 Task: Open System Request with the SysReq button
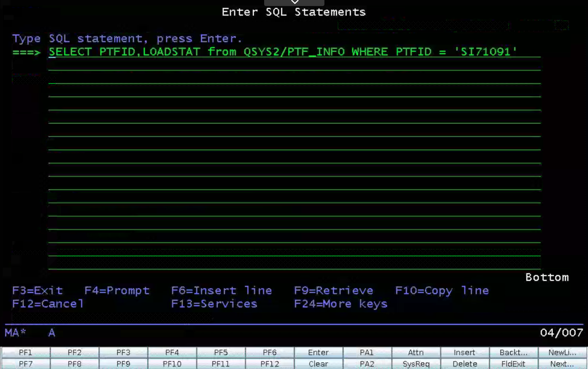coord(416,364)
